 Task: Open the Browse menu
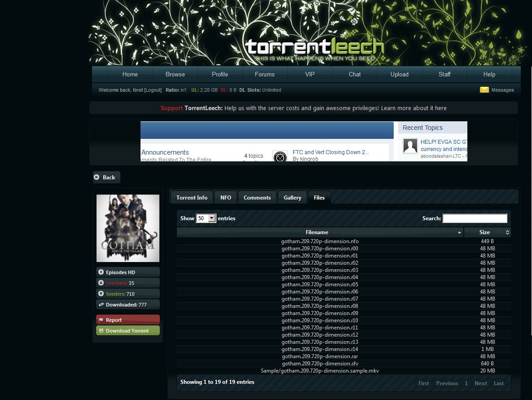coord(175,74)
